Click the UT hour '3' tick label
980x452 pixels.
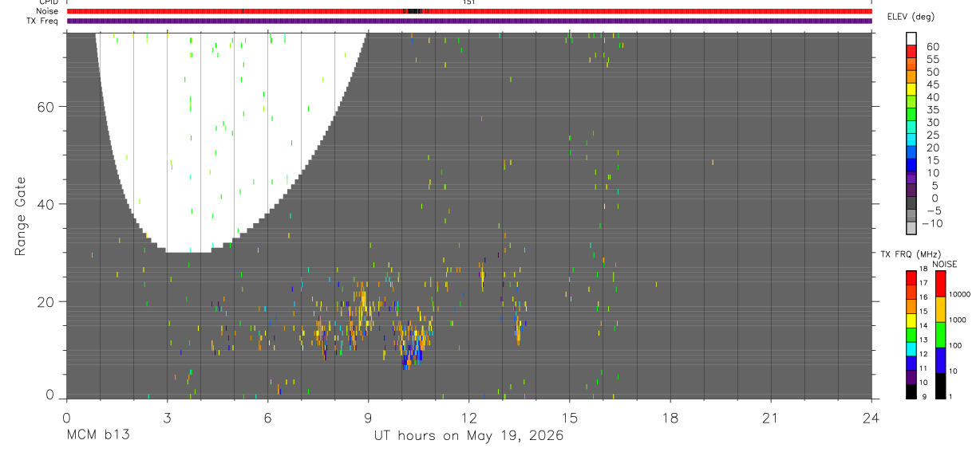tap(167, 418)
